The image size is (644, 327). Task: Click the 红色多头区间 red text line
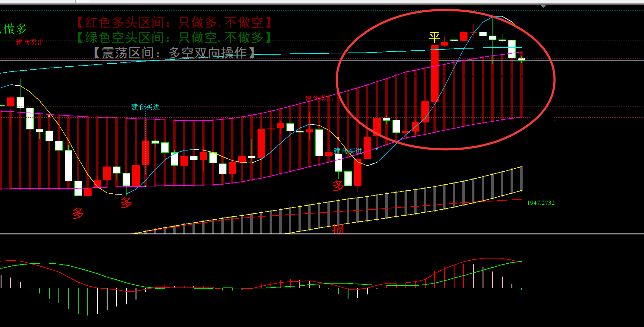tap(175, 22)
